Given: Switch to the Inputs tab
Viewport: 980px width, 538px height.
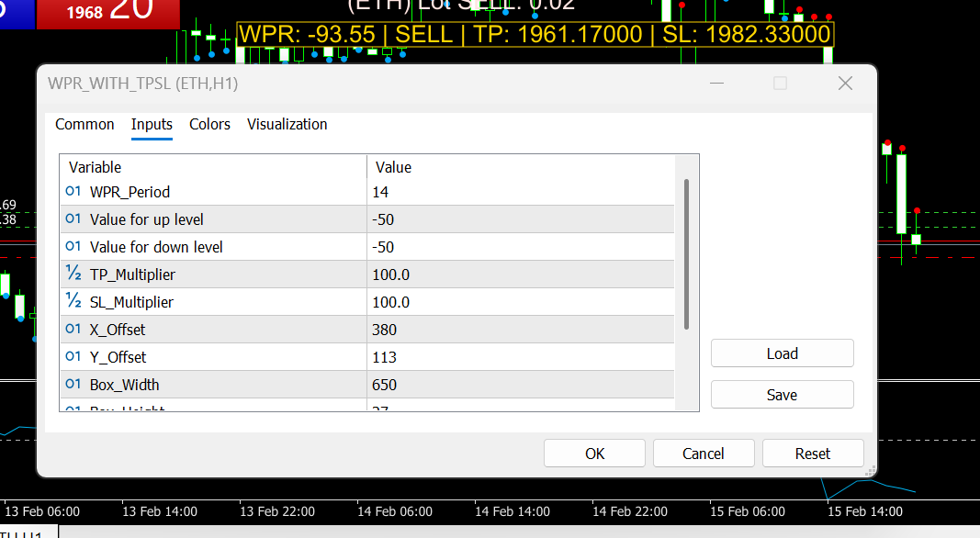Looking at the screenshot, I should (x=152, y=124).
